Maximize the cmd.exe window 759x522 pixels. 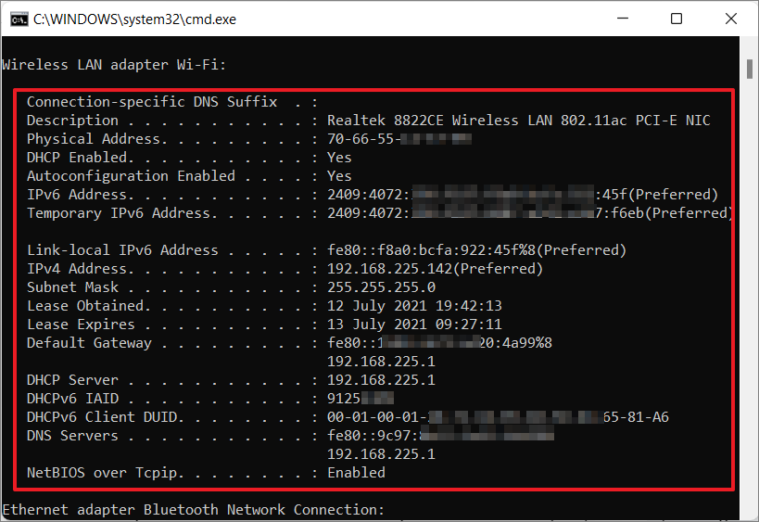click(676, 18)
